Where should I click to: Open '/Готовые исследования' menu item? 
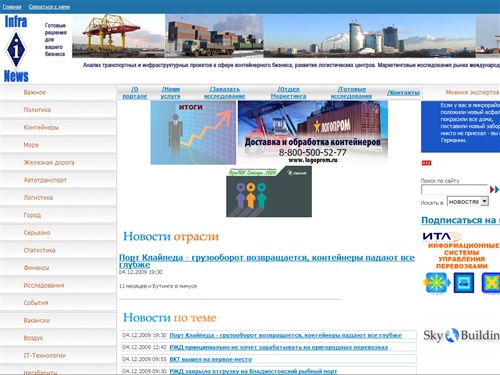click(351, 93)
